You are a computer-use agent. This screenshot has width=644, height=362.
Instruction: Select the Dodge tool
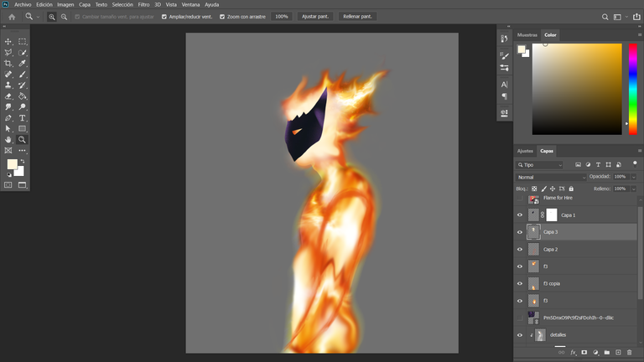point(22,106)
